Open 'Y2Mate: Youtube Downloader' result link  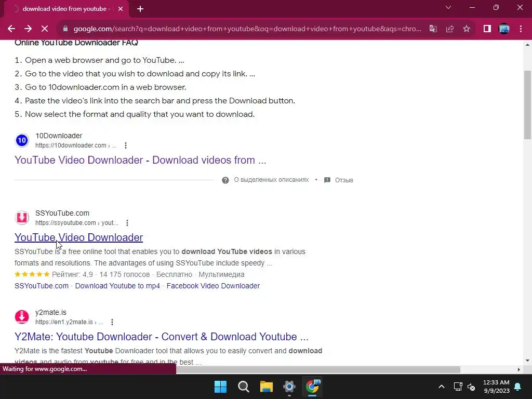(162, 337)
